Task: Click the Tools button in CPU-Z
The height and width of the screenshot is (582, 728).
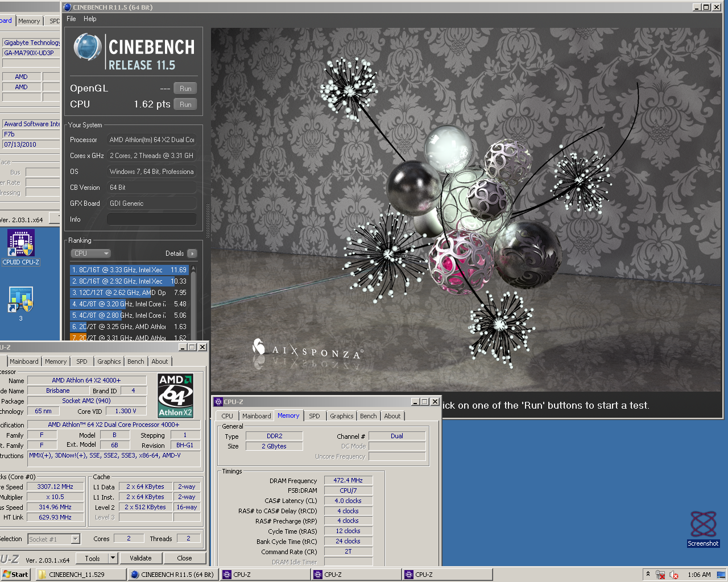Action: 92,559
